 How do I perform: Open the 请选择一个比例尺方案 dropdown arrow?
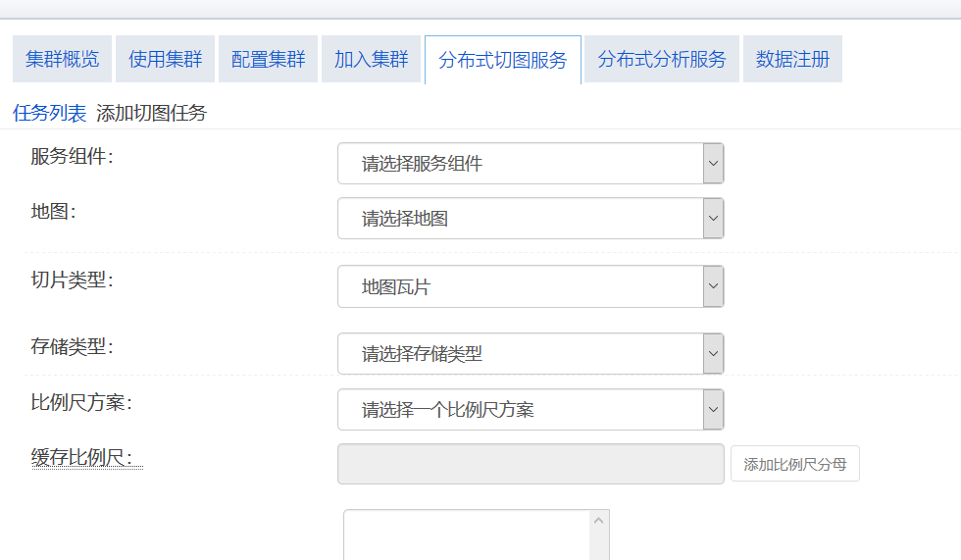(x=713, y=409)
